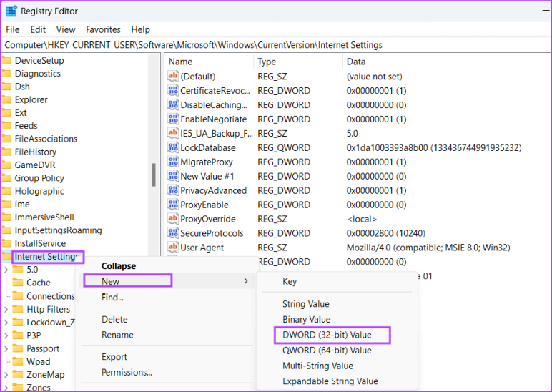Click the DWORD icon beside ProxyEnable
The width and height of the screenshot is (552, 392).
click(173, 205)
